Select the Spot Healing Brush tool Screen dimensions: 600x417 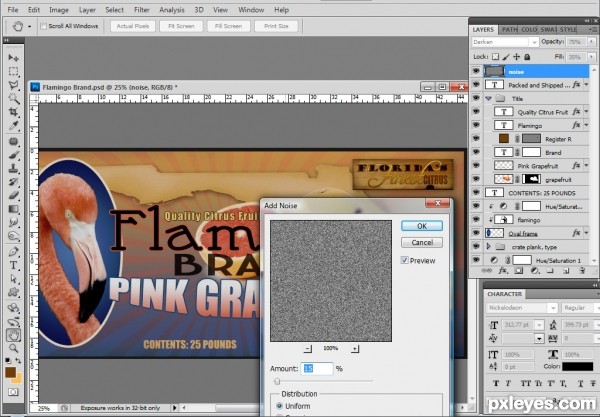point(13,142)
